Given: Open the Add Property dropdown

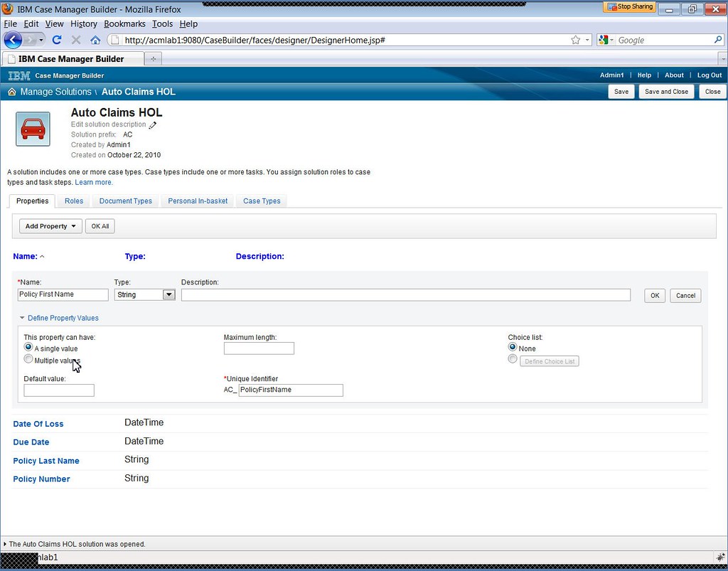Looking at the screenshot, I should click(x=50, y=225).
